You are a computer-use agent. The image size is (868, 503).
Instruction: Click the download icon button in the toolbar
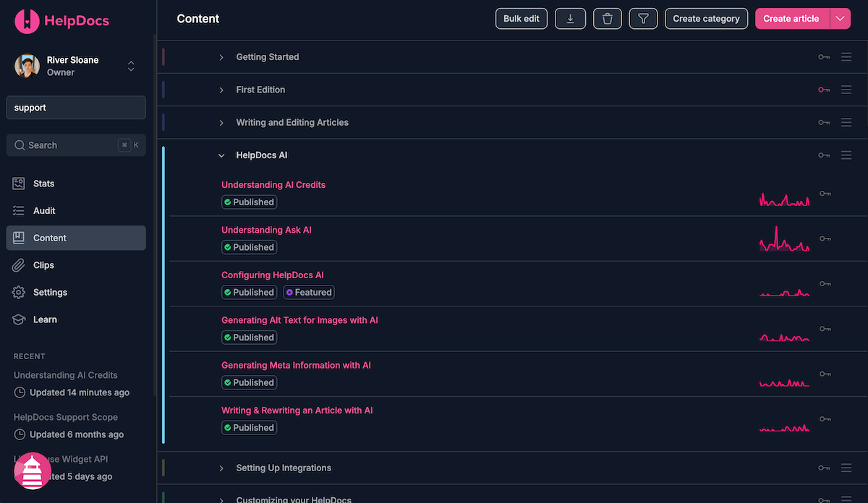click(x=570, y=19)
